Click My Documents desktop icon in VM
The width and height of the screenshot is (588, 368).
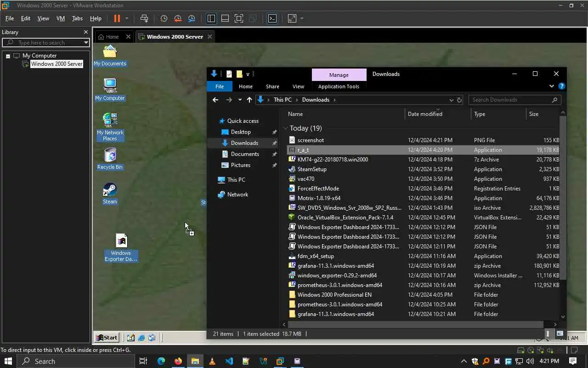pyautogui.click(x=110, y=56)
